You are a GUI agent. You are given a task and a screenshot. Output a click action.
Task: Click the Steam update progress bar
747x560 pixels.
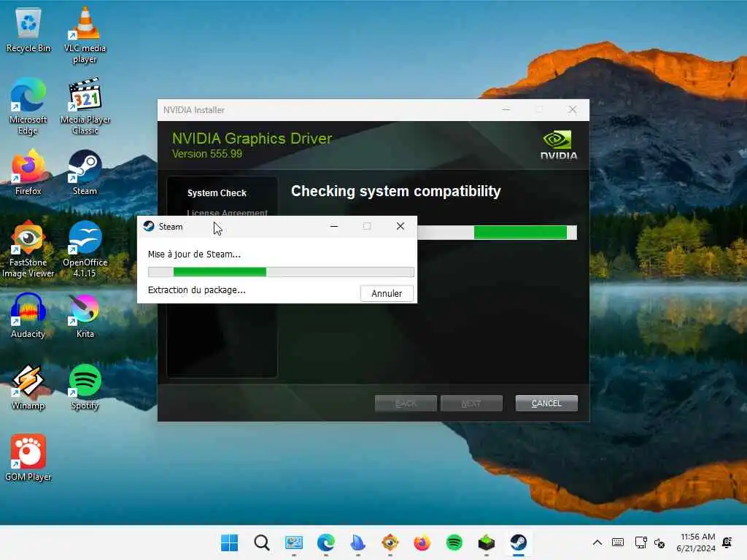[281, 272]
